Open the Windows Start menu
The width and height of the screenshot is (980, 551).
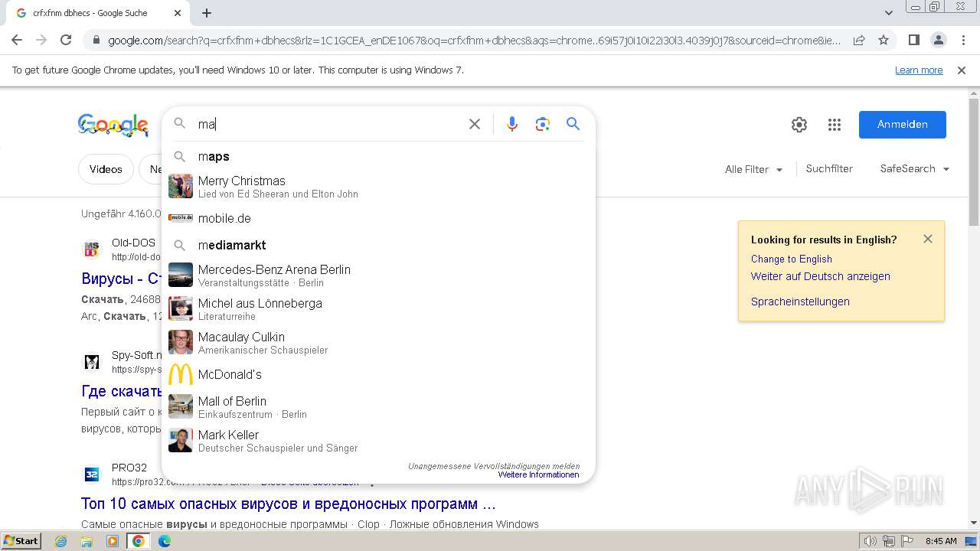tap(21, 541)
